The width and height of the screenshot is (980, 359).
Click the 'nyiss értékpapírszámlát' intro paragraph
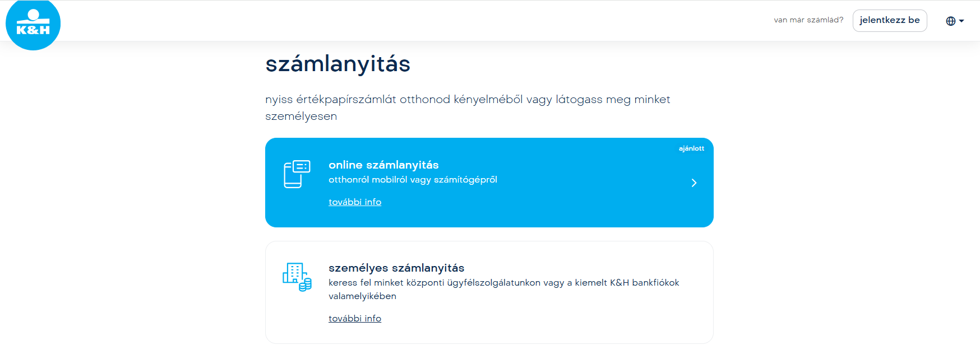tap(467, 100)
